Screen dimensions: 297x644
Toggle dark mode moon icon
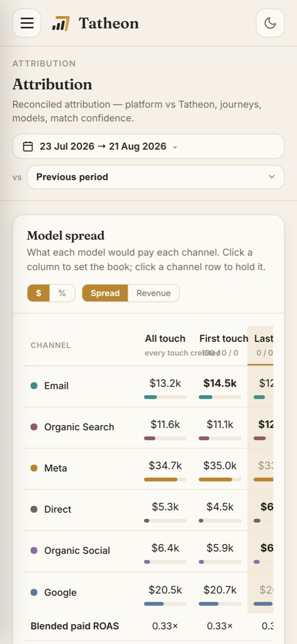[270, 23]
